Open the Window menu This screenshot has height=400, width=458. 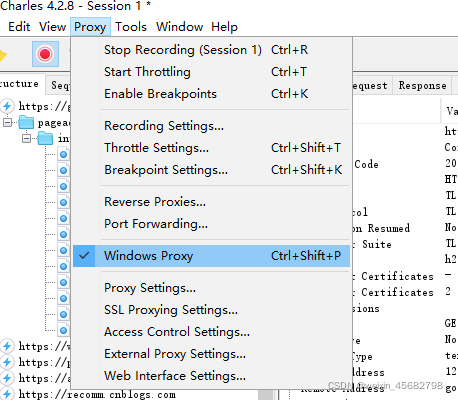(179, 27)
